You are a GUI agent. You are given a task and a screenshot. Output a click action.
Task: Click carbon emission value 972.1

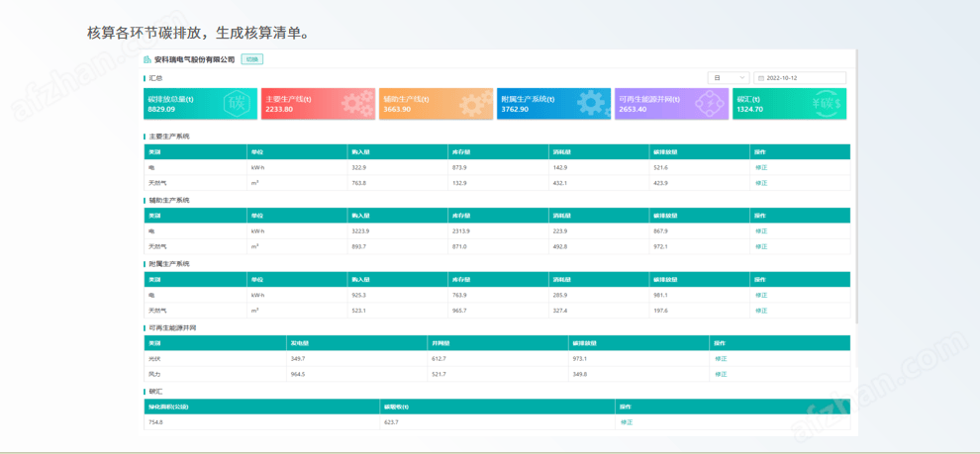(x=660, y=246)
